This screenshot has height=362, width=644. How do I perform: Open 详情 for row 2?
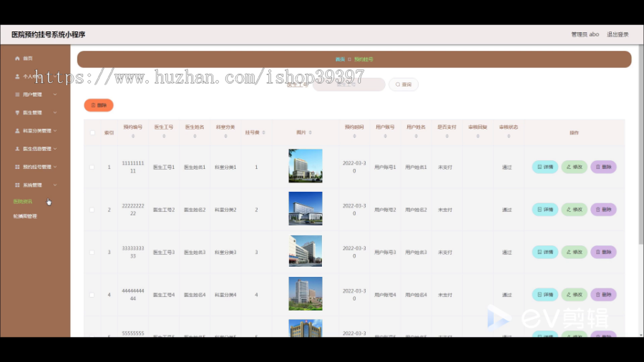545,210
